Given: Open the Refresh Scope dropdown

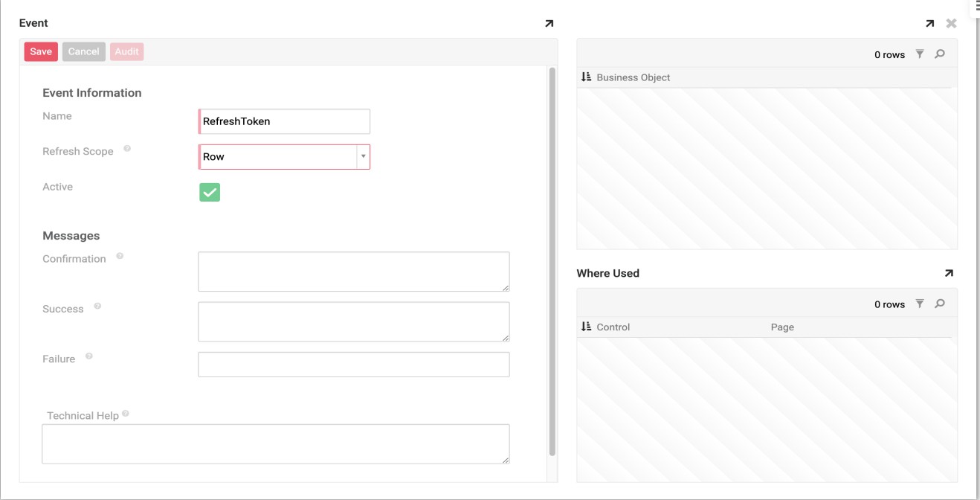Looking at the screenshot, I should coord(364,157).
